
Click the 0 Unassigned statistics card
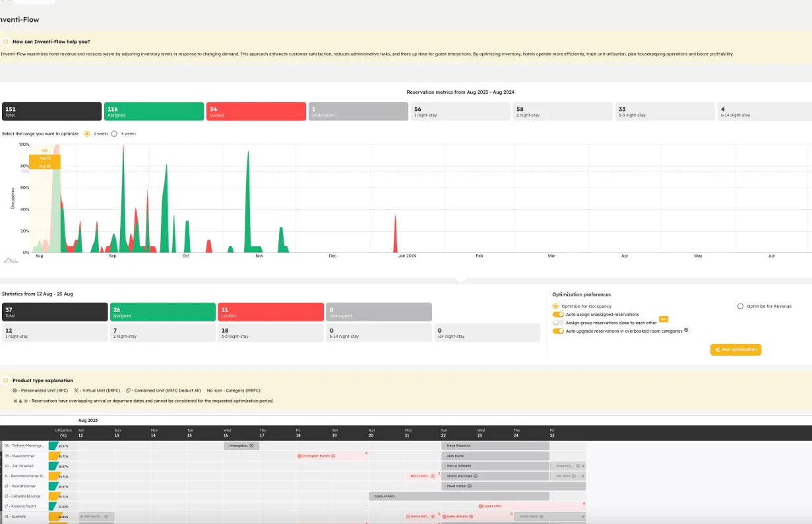pos(379,312)
